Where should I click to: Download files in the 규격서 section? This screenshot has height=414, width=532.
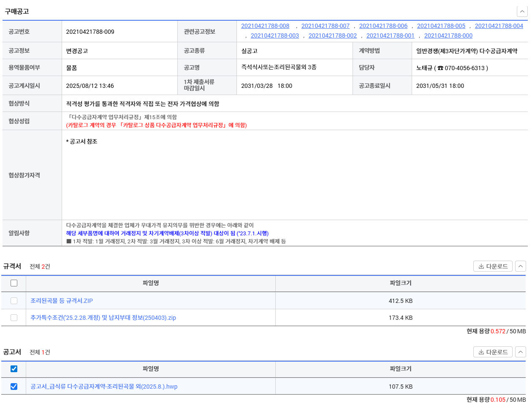pyautogui.click(x=493, y=266)
